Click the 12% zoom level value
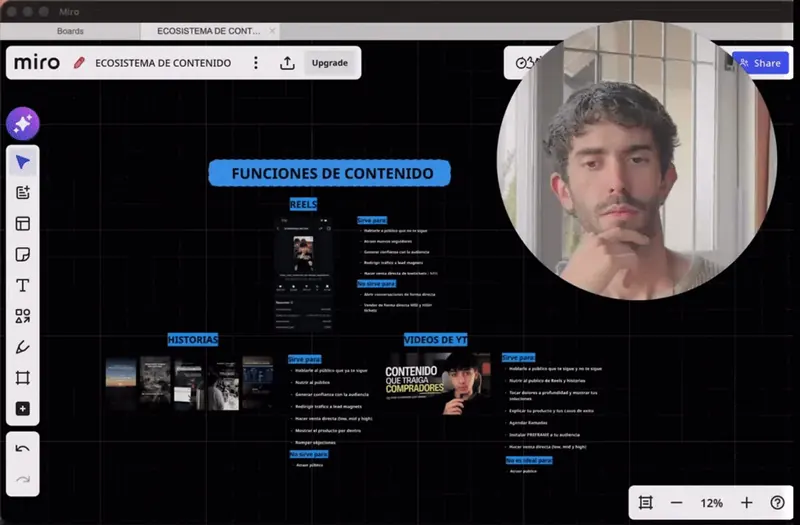Viewport: 800px width, 525px height. (x=711, y=503)
